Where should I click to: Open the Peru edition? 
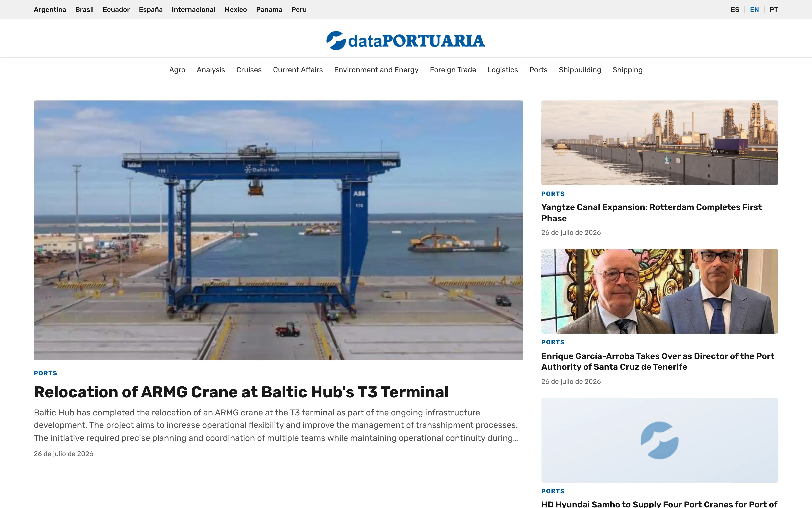pyautogui.click(x=299, y=9)
